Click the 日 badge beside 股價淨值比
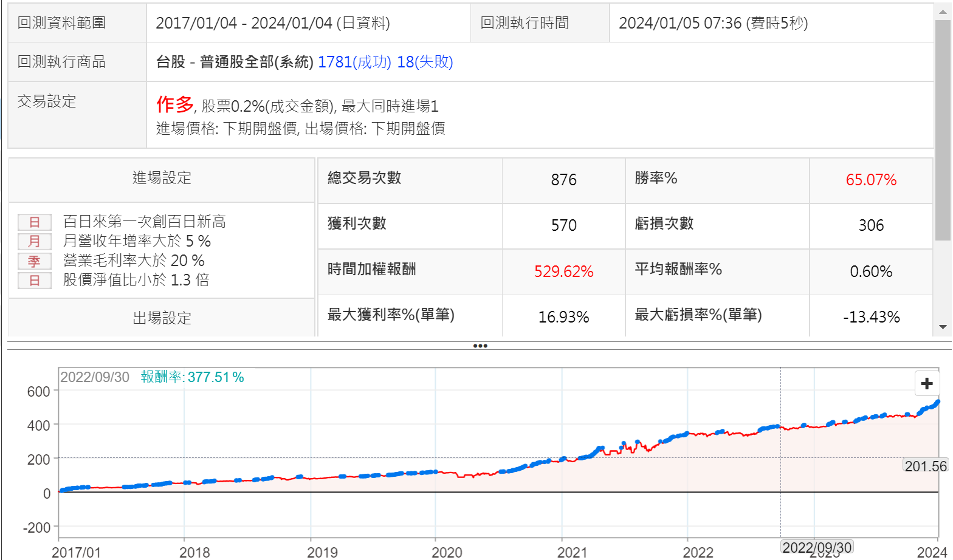The image size is (953, 560). point(34,281)
